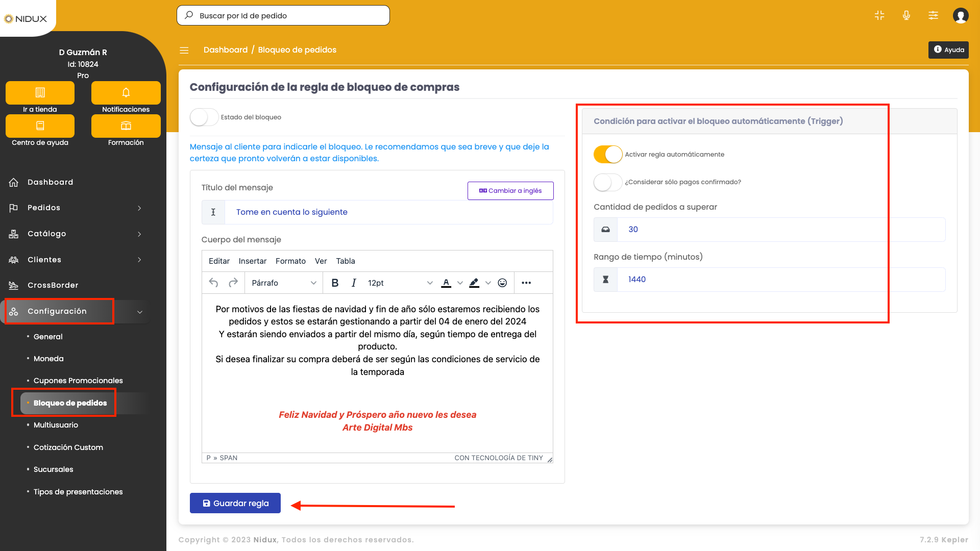Click the microphone icon in header
980x551 pixels.
point(906,15)
